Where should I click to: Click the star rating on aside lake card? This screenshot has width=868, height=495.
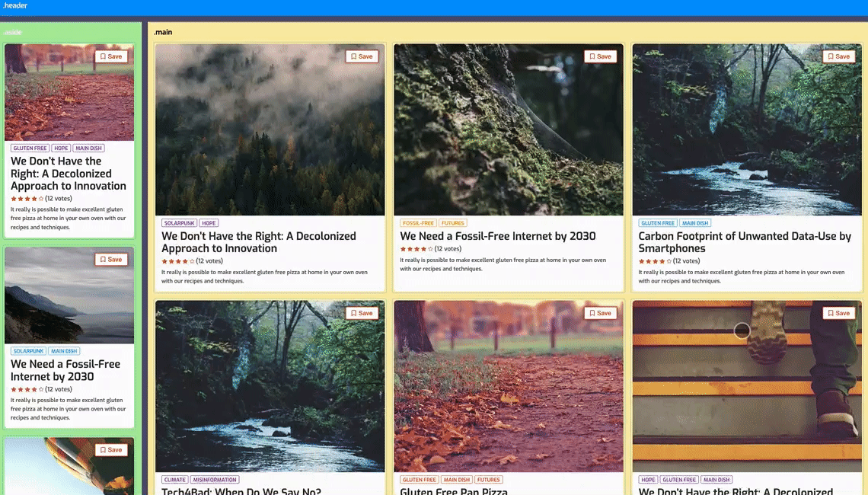tap(27, 389)
